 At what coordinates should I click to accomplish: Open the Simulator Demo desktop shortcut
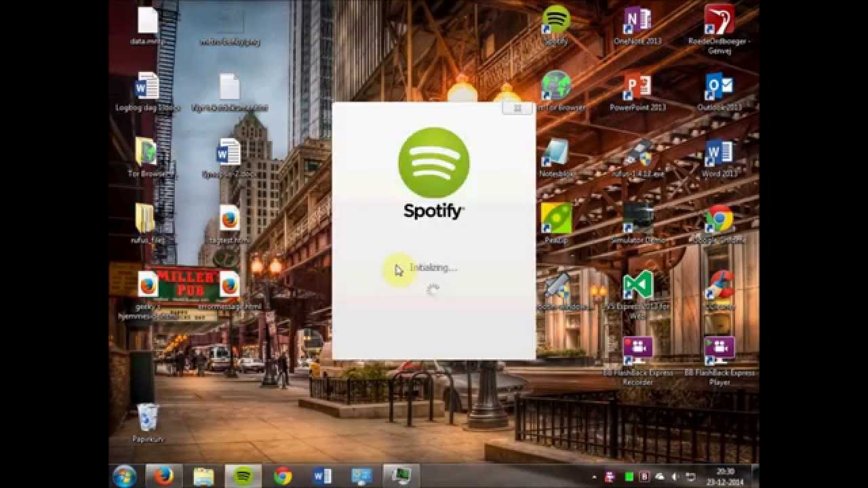coord(637,224)
